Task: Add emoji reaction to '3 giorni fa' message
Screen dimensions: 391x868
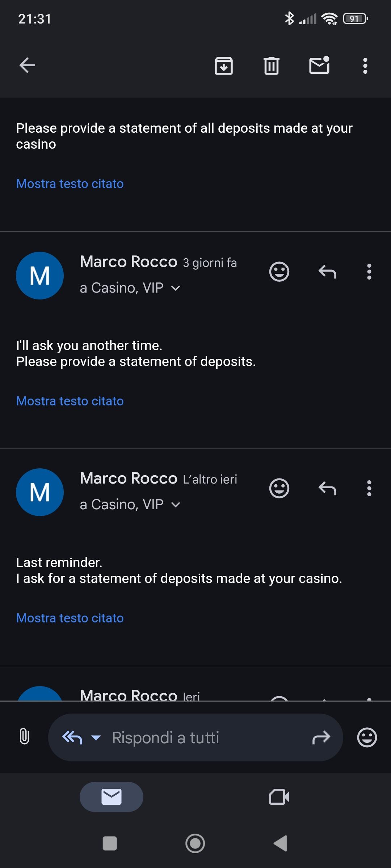Action: tap(279, 272)
